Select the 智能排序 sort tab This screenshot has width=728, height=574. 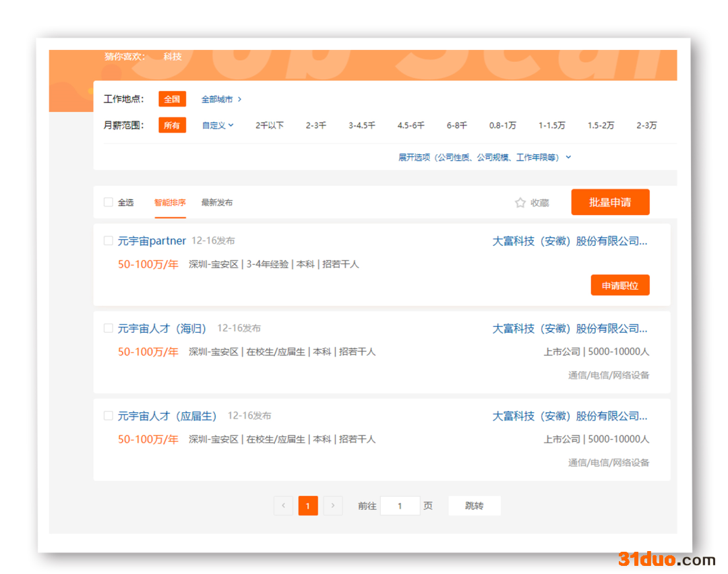170,202
